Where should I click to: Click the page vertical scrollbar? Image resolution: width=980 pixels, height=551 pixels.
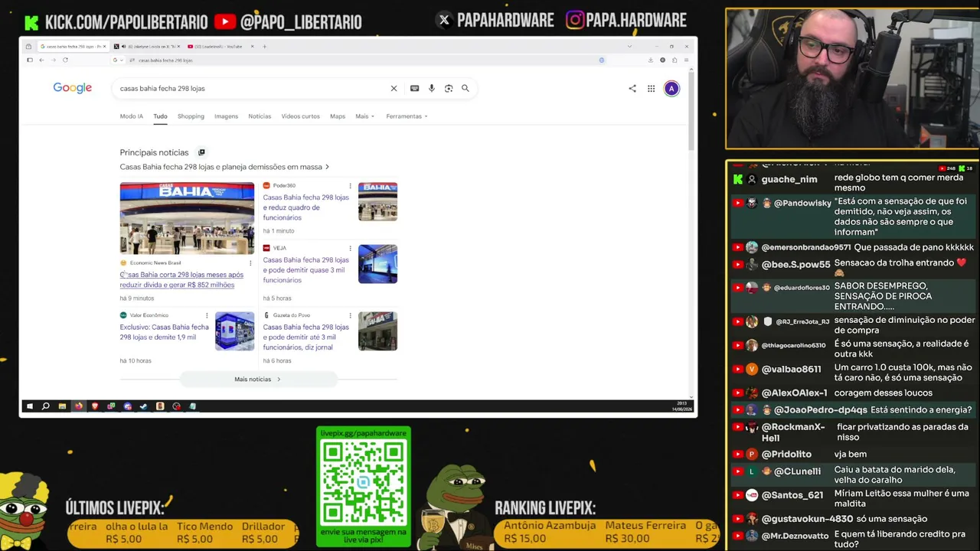pyautogui.click(x=691, y=111)
